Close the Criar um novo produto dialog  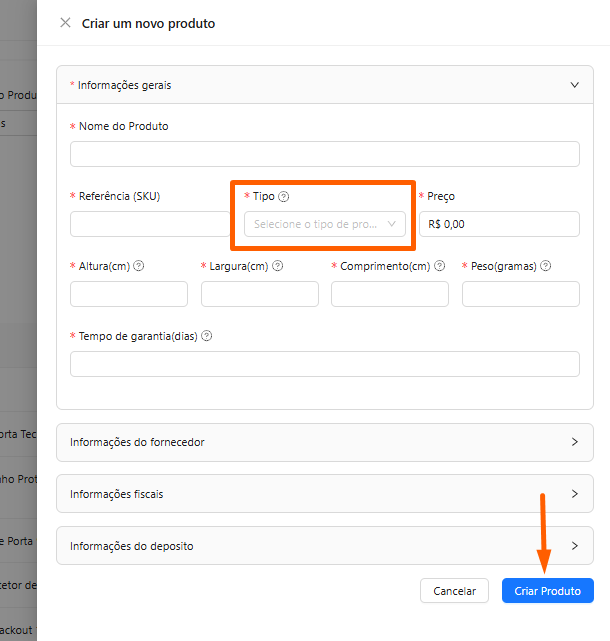(x=65, y=23)
